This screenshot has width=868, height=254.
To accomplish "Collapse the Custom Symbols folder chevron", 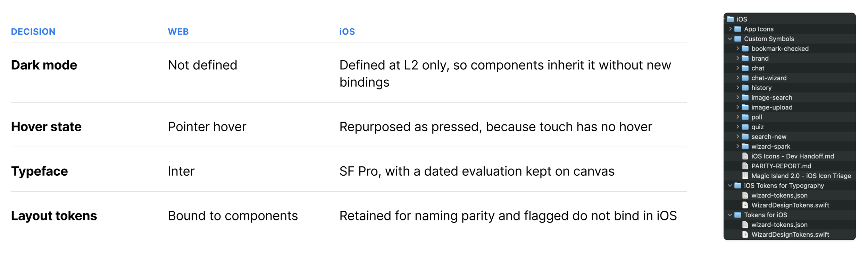I will [730, 39].
